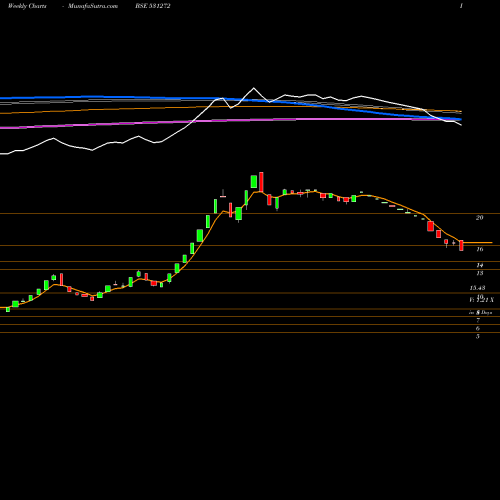Select the '7' price axis label

(x=478, y=321)
